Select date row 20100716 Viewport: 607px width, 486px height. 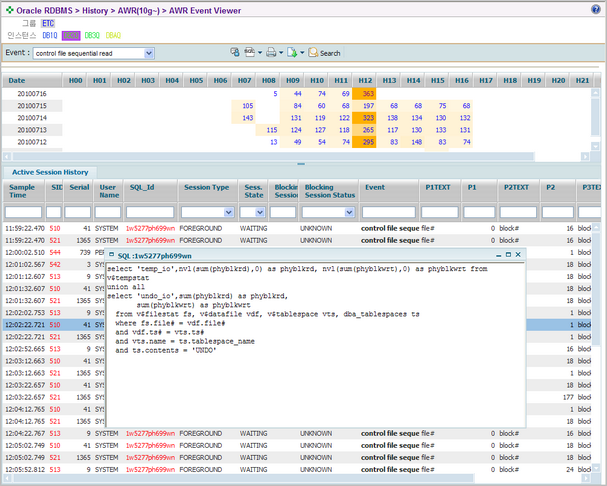[x=32, y=94]
